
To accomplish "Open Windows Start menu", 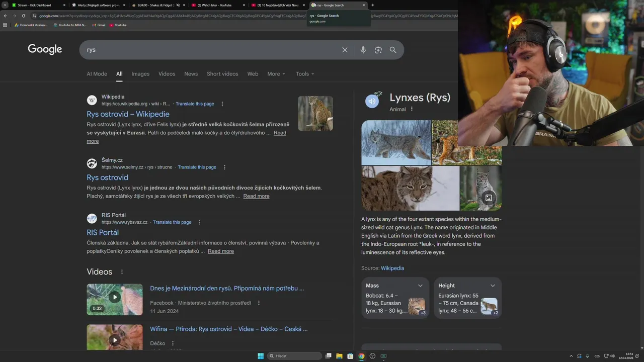I will 261,356.
